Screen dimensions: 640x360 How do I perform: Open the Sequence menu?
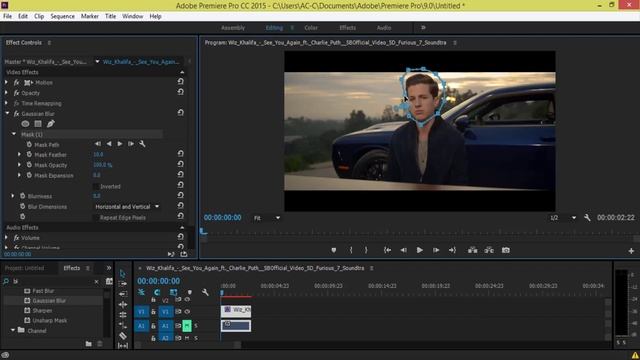[62, 16]
